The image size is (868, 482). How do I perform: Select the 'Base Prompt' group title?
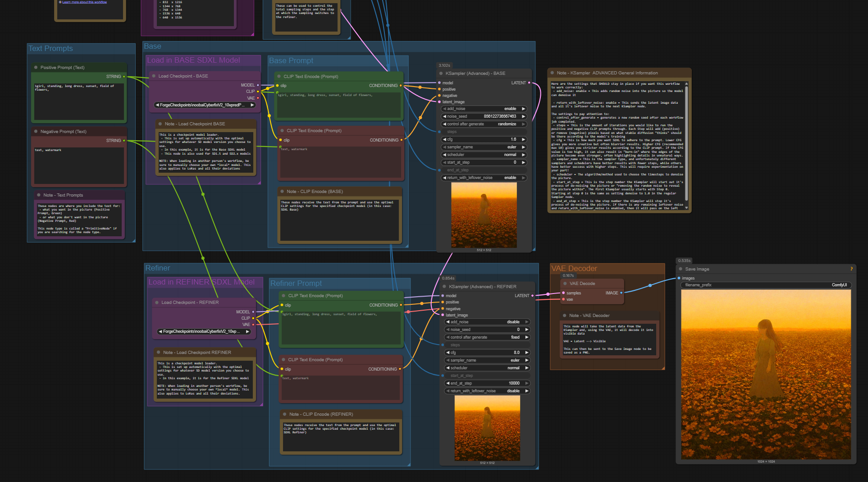(291, 60)
